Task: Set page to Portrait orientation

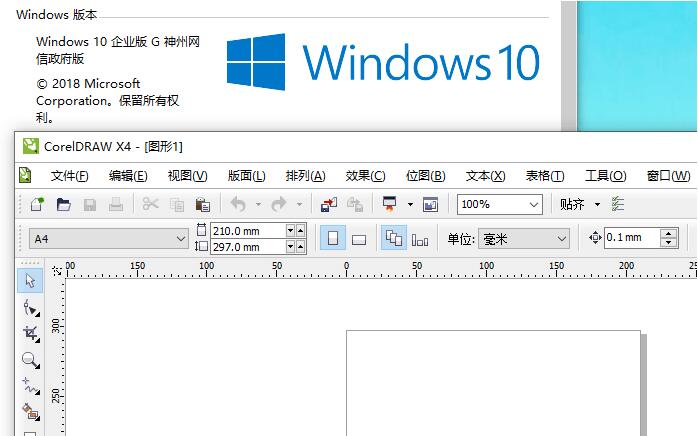Action: coord(333,239)
